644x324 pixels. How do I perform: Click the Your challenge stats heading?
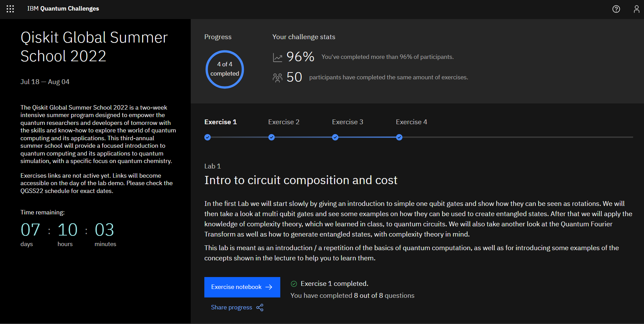(304, 37)
